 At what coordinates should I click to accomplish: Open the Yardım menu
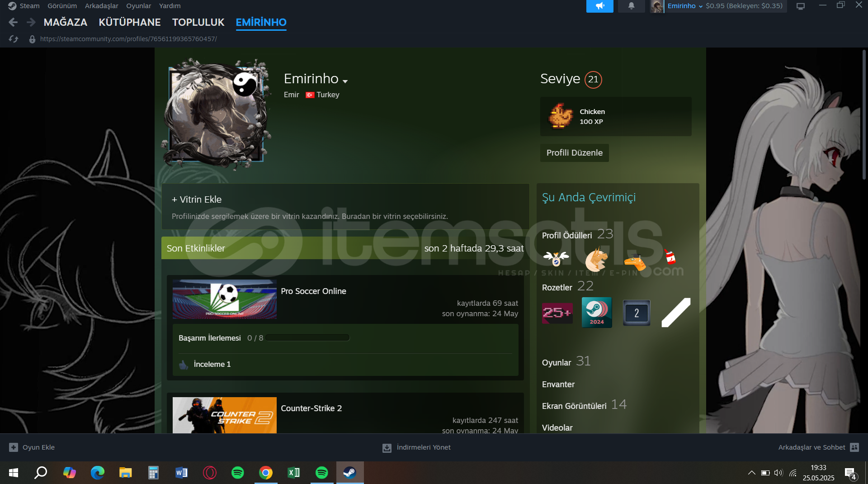click(170, 6)
